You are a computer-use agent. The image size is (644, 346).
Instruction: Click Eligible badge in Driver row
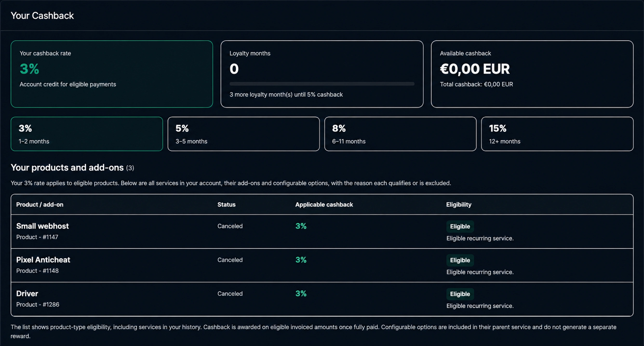[460, 294]
